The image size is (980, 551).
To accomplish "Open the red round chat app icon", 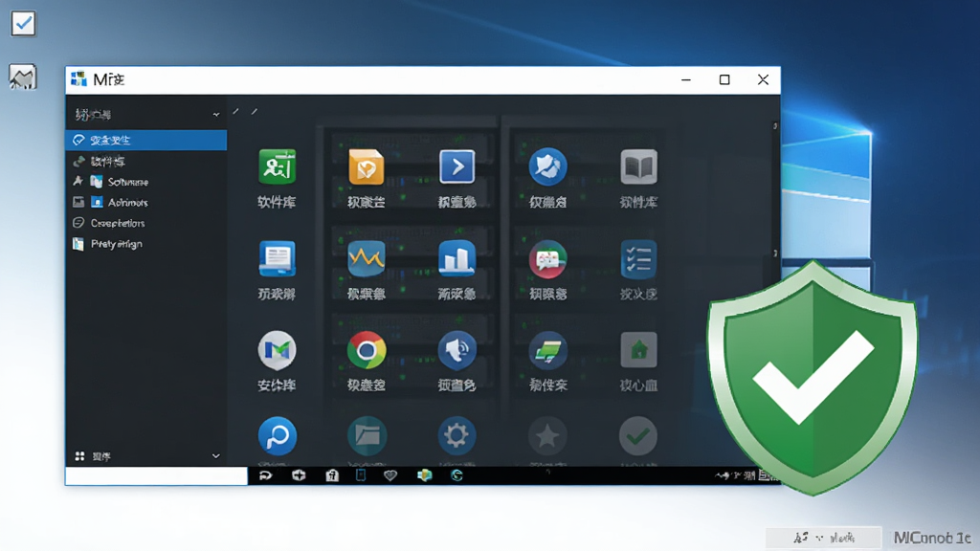I will point(548,258).
